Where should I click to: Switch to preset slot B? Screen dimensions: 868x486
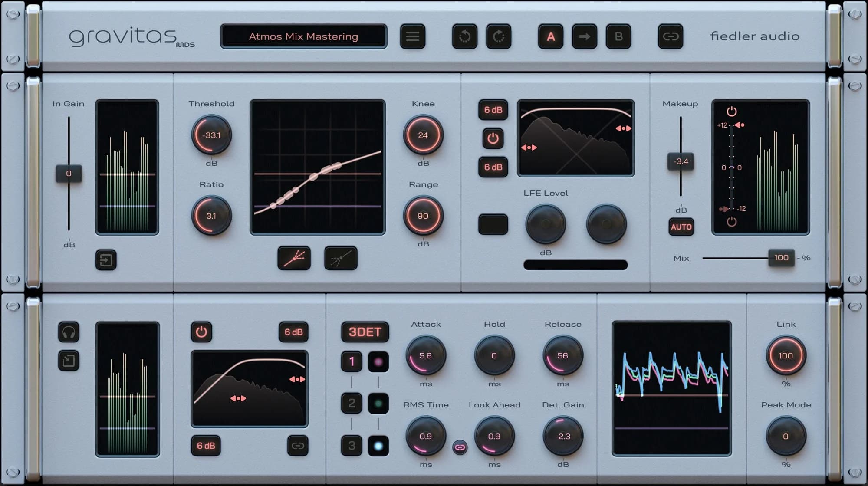tap(618, 36)
